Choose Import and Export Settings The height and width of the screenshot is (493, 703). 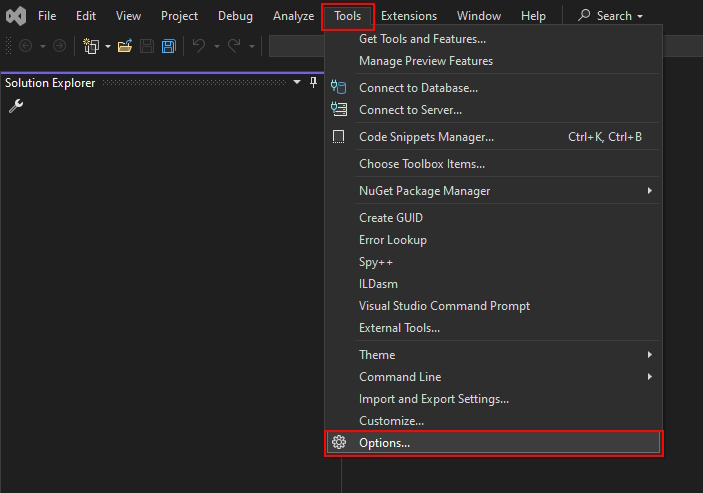434,399
